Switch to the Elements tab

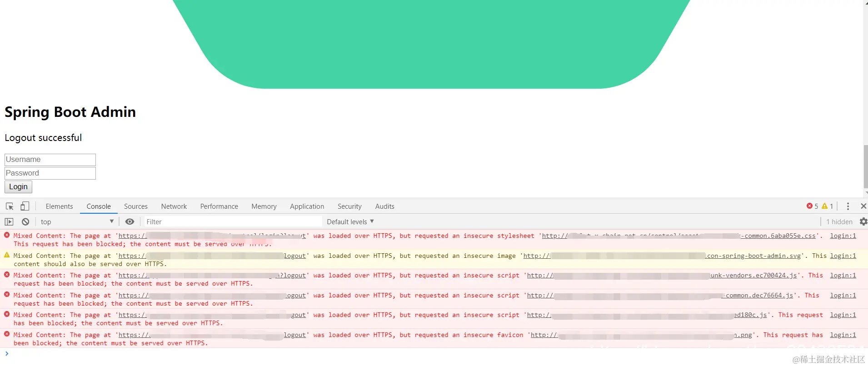point(59,206)
